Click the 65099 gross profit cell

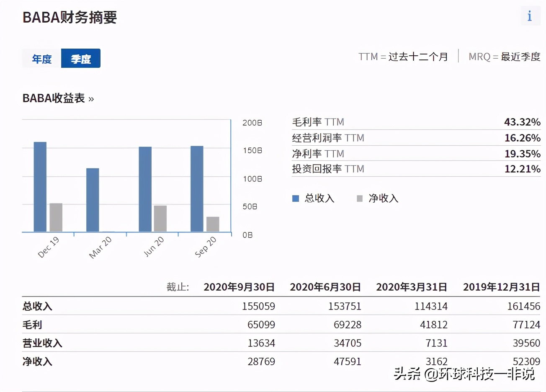tap(261, 325)
